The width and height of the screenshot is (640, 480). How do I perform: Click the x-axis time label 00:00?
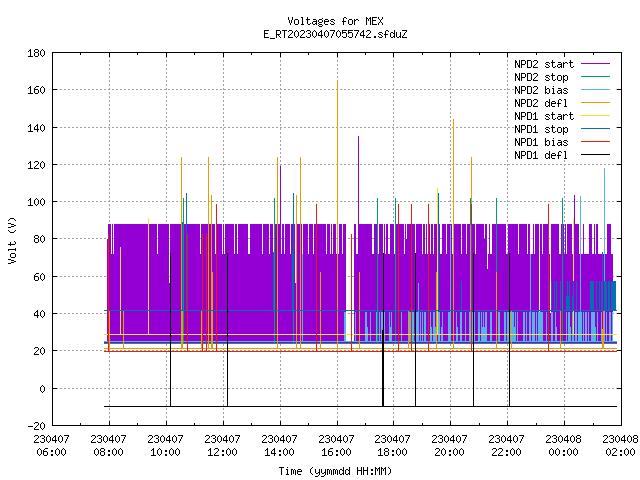coord(564,452)
